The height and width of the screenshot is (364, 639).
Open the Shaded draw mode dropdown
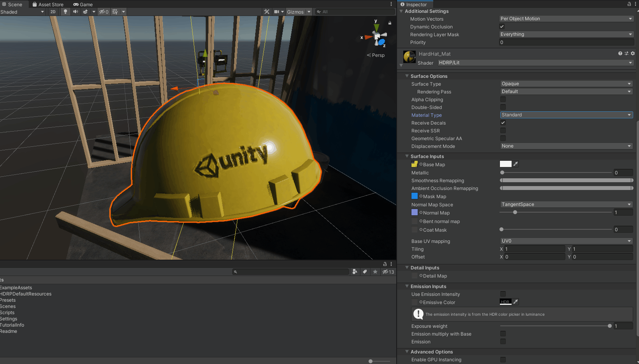pyautogui.click(x=23, y=12)
